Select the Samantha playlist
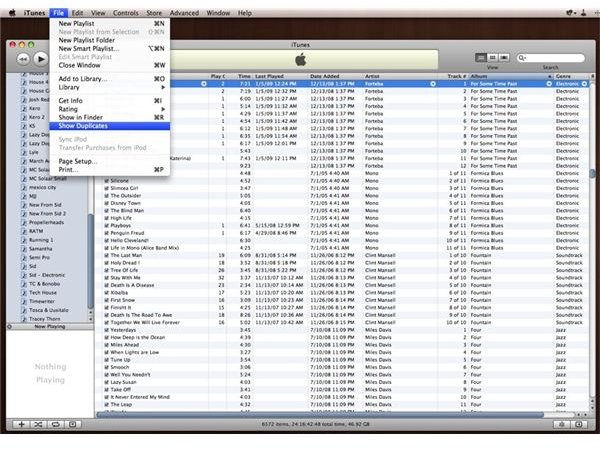The height and width of the screenshot is (449, 600). 41,249
